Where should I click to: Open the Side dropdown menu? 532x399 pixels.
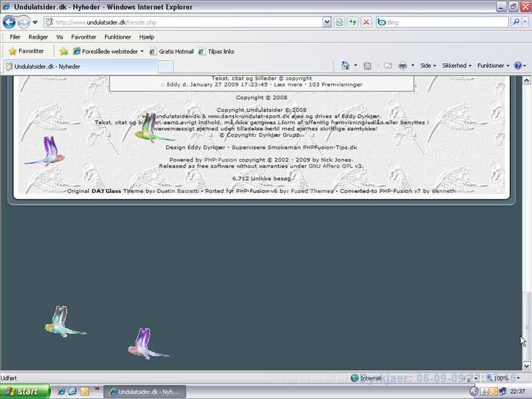(x=428, y=66)
